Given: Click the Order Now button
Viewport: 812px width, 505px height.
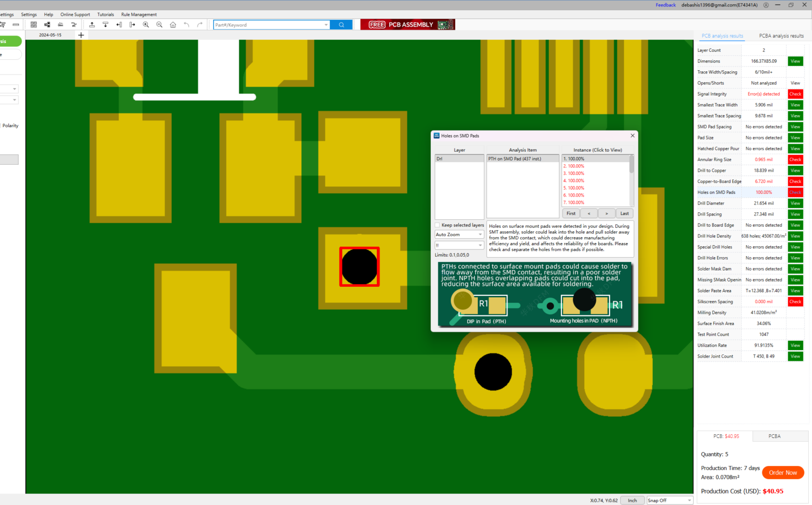Looking at the screenshot, I should [x=783, y=472].
